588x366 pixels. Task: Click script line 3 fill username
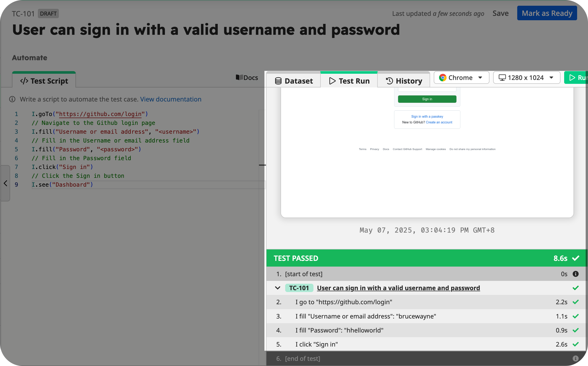[115, 132]
